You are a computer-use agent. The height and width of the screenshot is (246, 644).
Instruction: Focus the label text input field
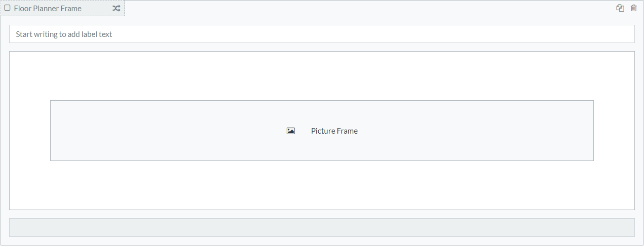[321, 34]
